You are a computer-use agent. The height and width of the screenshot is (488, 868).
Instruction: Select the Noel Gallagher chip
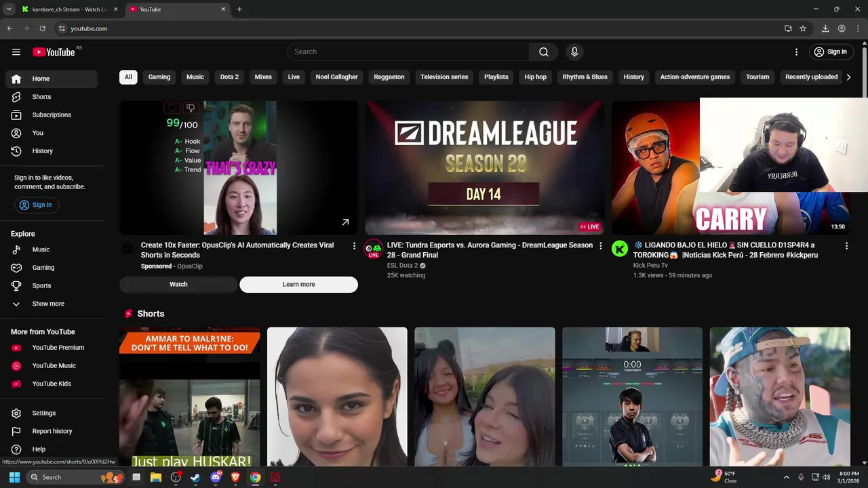336,77
